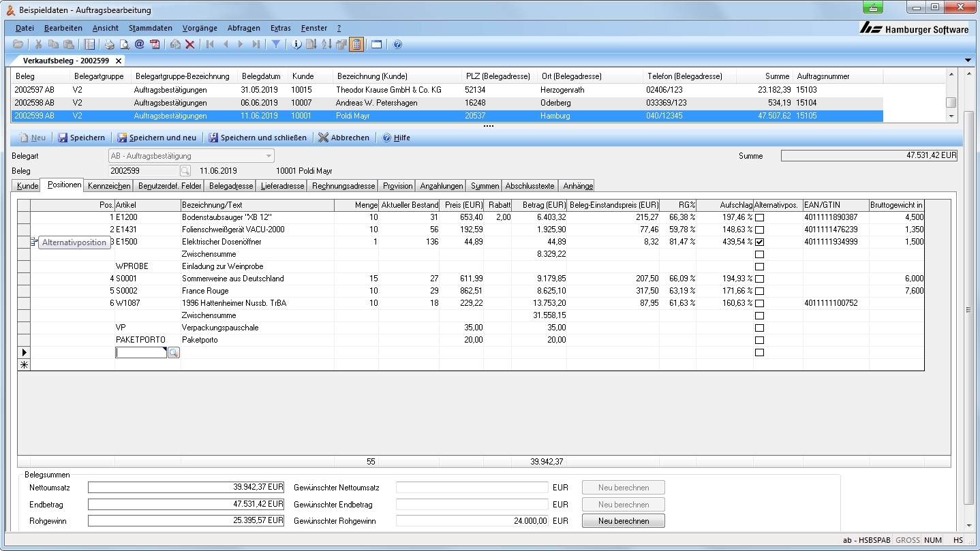
Task: Expand the tab list arrow at right
Action: (x=969, y=61)
